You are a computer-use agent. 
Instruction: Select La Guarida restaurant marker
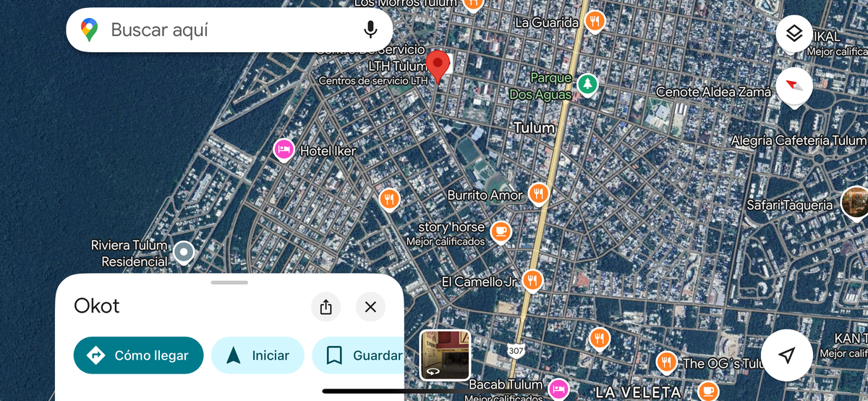click(x=595, y=21)
